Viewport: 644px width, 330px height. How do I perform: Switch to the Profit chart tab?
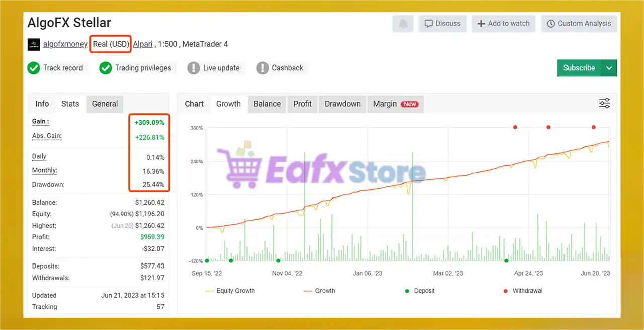click(x=303, y=104)
